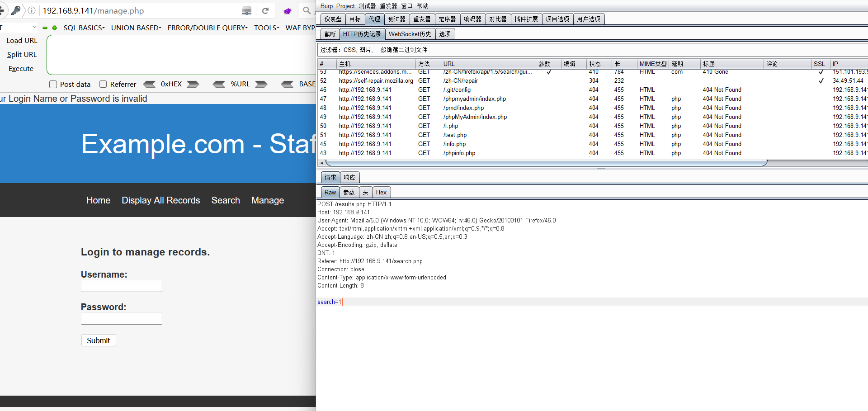The width and height of the screenshot is (868, 411).
Task: Click the network device icon in address bar
Action: [247, 11]
